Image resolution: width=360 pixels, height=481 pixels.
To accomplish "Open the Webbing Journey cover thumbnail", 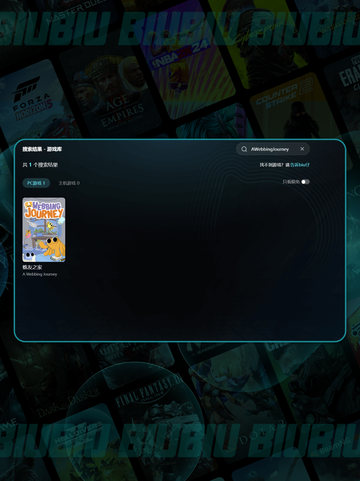I will click(44, 229).
